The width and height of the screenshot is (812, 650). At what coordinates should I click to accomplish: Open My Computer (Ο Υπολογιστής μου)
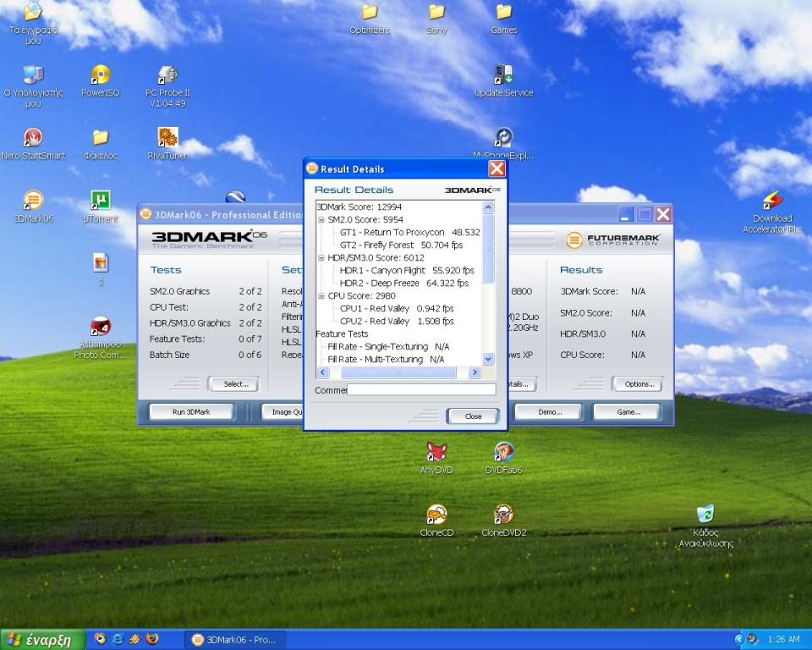coord(33,86)
